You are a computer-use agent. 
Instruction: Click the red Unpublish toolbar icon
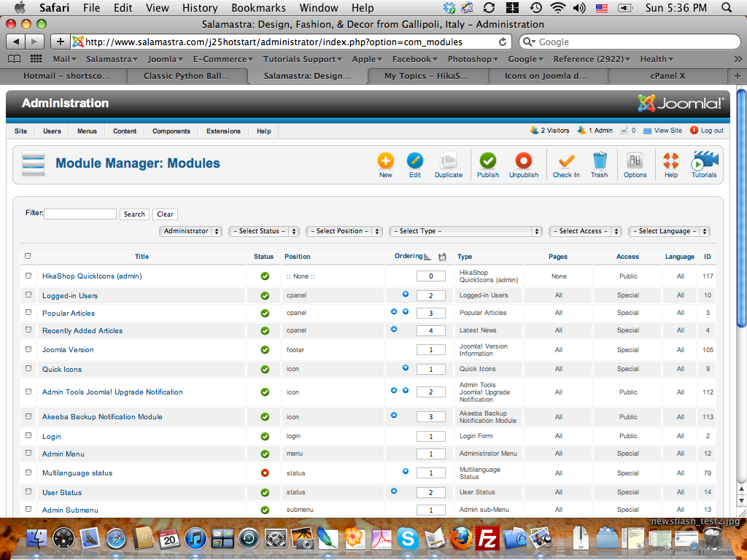(x=524, y=161)
